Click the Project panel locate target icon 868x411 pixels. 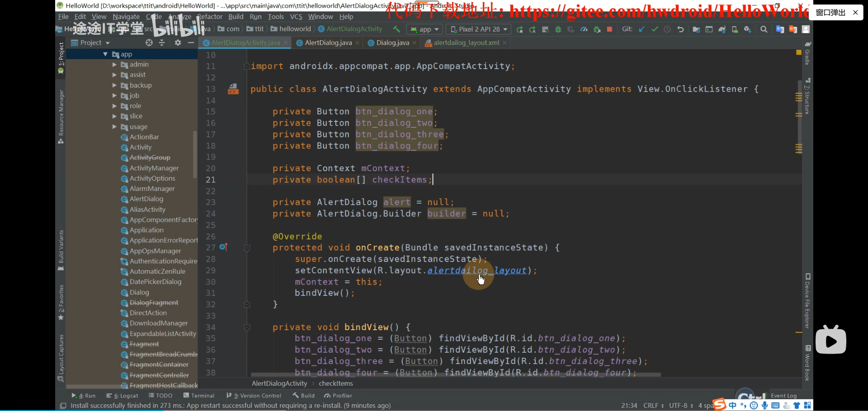click(x=149, y=42)
